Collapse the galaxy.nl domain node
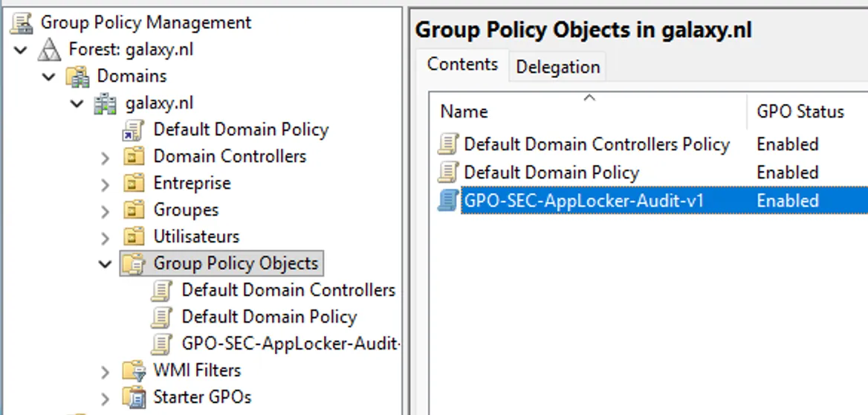This screenshot has height=415, width=868. [x=77, y=103]
